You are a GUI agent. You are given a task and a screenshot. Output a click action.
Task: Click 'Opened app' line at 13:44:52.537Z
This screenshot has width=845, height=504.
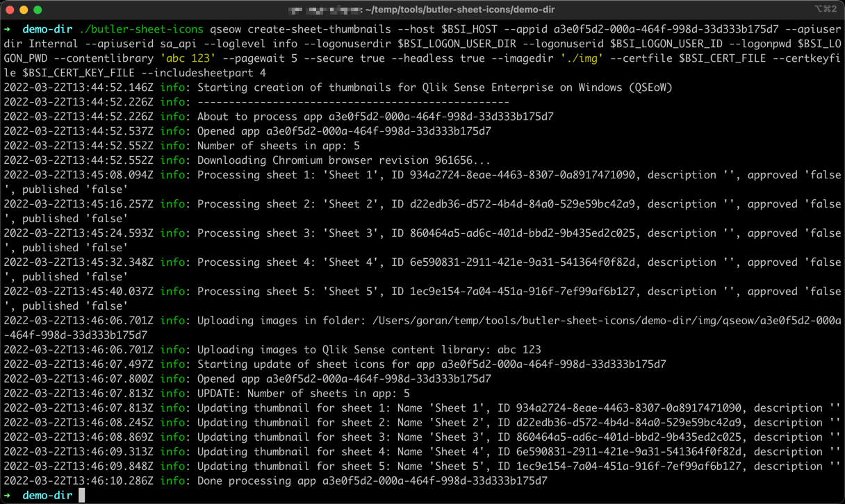click(344, 131)
